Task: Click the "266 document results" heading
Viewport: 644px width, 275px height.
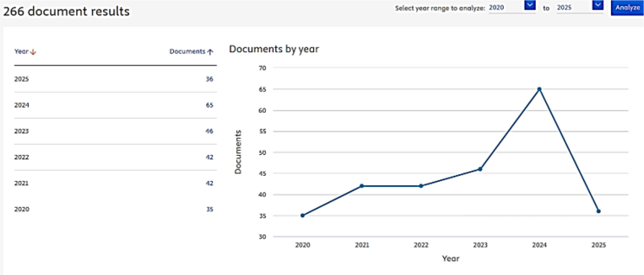Action: (x=66, y=11)
